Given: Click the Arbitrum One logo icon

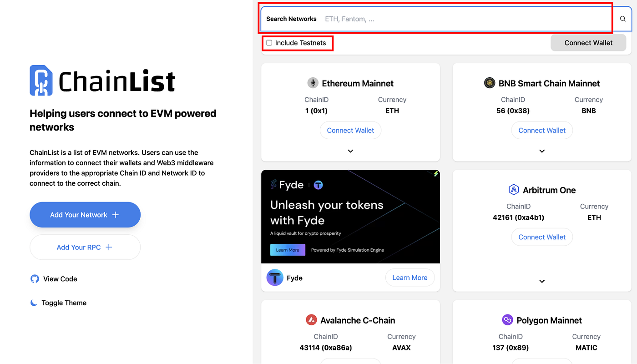Looking at the screenshot, I should [x=514, y=190].
